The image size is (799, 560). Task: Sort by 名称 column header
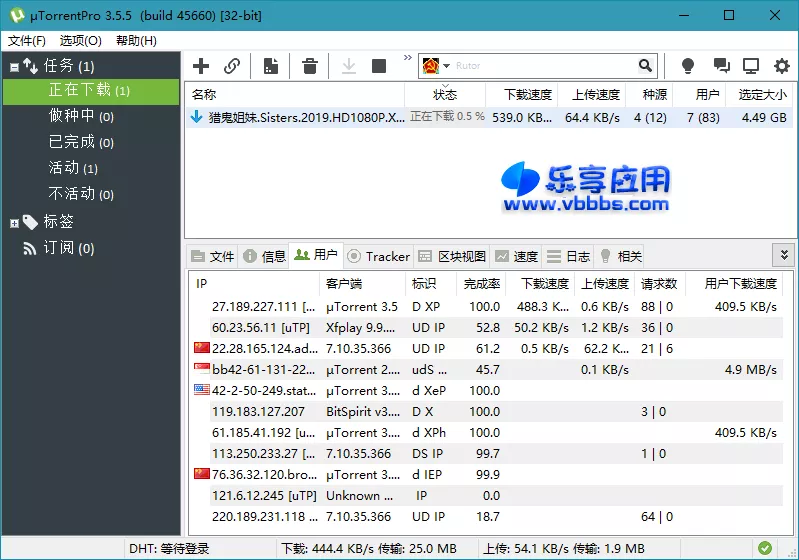pos(295,95)
